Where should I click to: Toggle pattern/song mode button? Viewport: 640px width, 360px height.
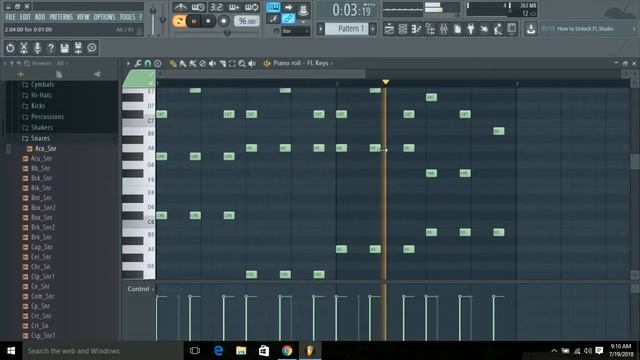(179, 21)
